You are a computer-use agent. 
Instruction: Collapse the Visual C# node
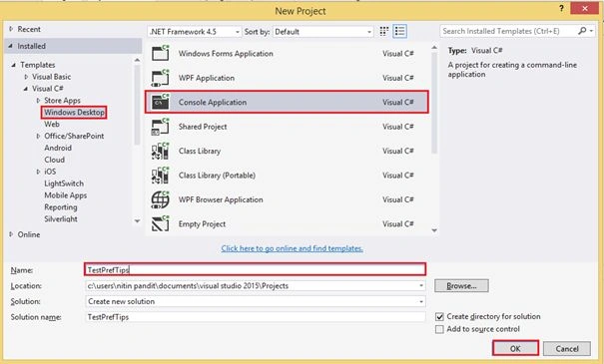coord(25,89)
